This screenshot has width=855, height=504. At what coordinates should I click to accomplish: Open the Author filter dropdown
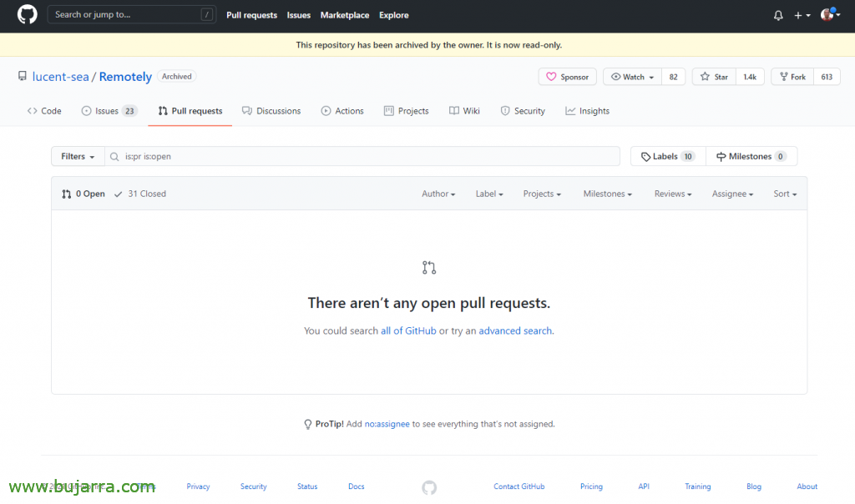(x=438, y=193)
